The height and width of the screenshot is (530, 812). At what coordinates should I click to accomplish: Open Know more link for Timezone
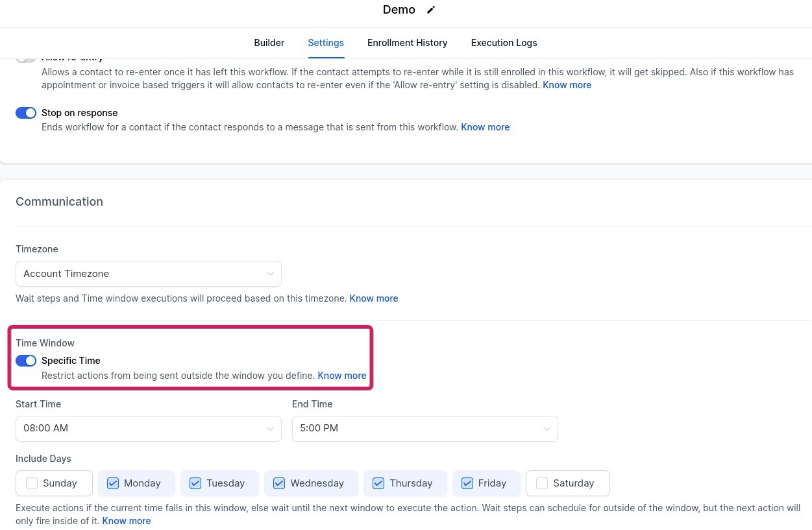click(373, 298)
